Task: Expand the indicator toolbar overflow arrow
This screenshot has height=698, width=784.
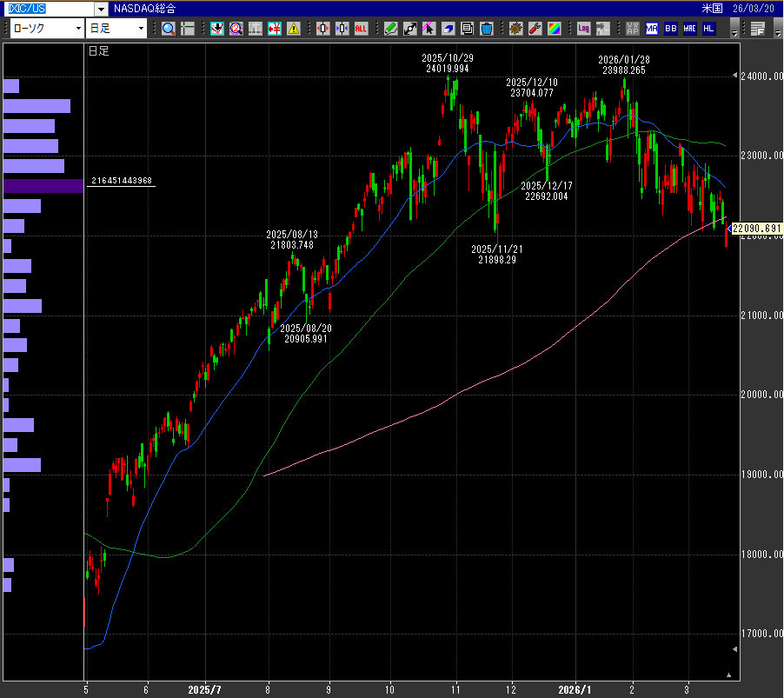Action: 734,29
